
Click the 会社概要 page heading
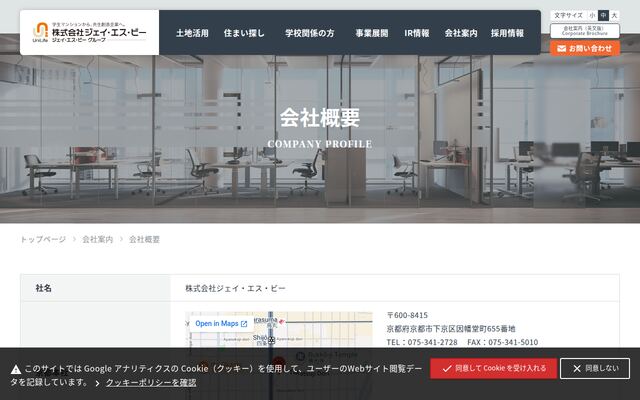[x=320, y=118]
